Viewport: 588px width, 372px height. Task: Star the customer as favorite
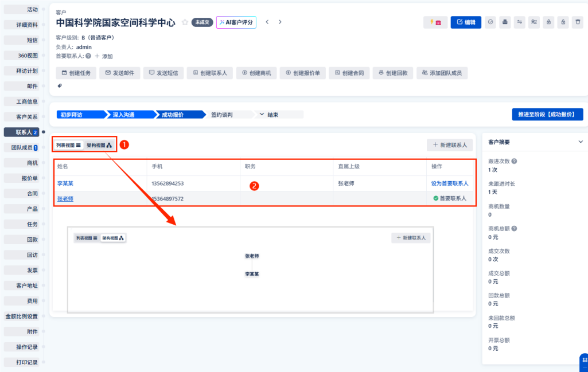point(185,22)
